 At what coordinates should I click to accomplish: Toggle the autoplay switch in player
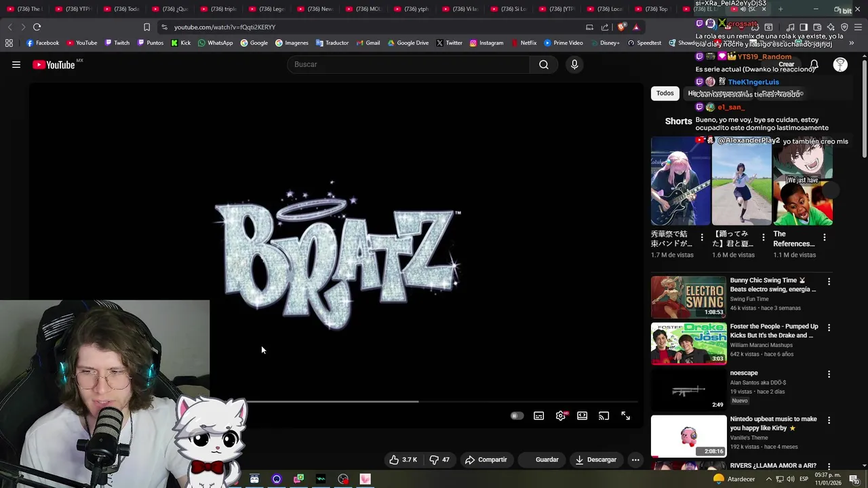pyautogui.click(x=517, y=415)
